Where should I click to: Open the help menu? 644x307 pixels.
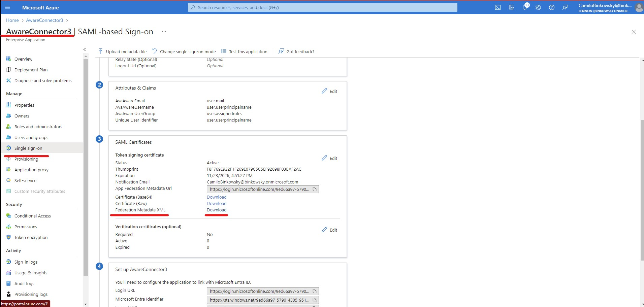coord(552,7)
